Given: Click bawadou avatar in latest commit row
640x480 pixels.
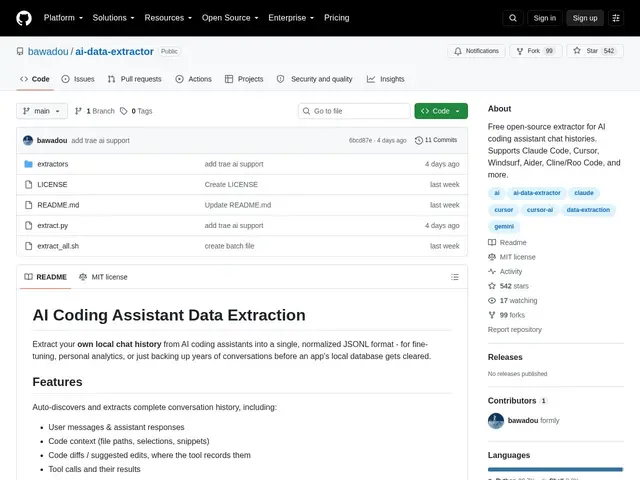Looking at the screenshot, I should click(x=28, y=140).
